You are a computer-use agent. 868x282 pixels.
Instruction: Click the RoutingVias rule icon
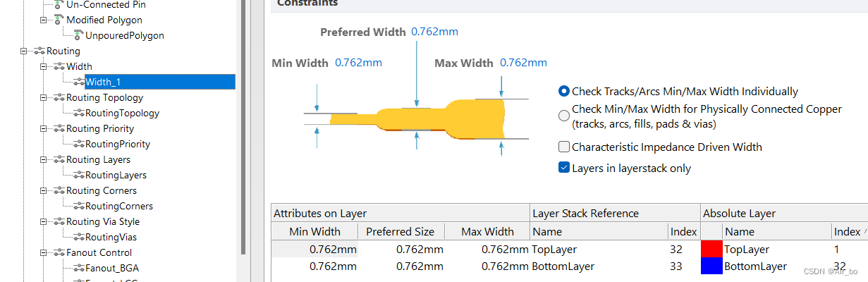pyautogui.click(x=78, y=237)
